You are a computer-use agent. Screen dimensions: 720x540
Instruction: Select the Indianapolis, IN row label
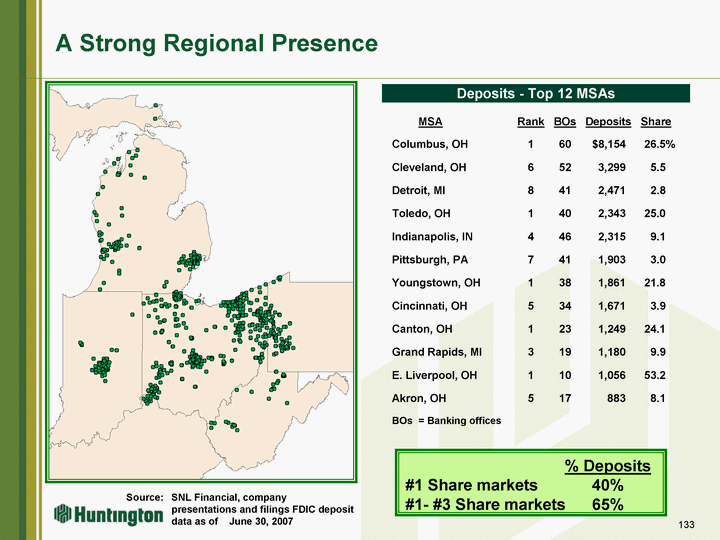click(x=432, y=237)
